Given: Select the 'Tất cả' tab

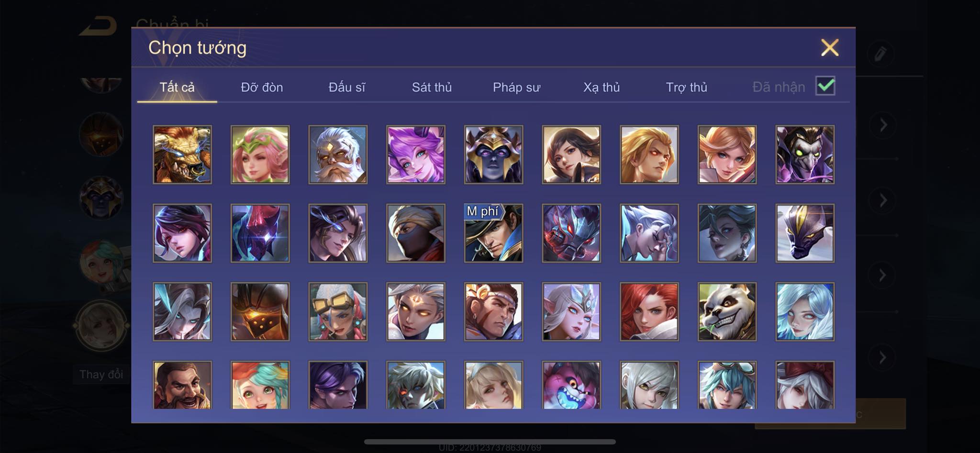Looking at the screenshot, I should pos(177,87).
